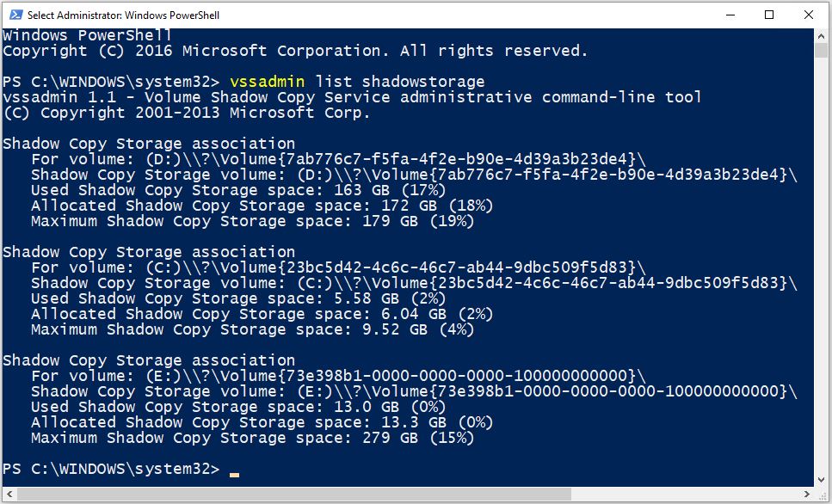Click the vertical scrollbar down arrow
The image size is (832, 504).
pos(821,480)
